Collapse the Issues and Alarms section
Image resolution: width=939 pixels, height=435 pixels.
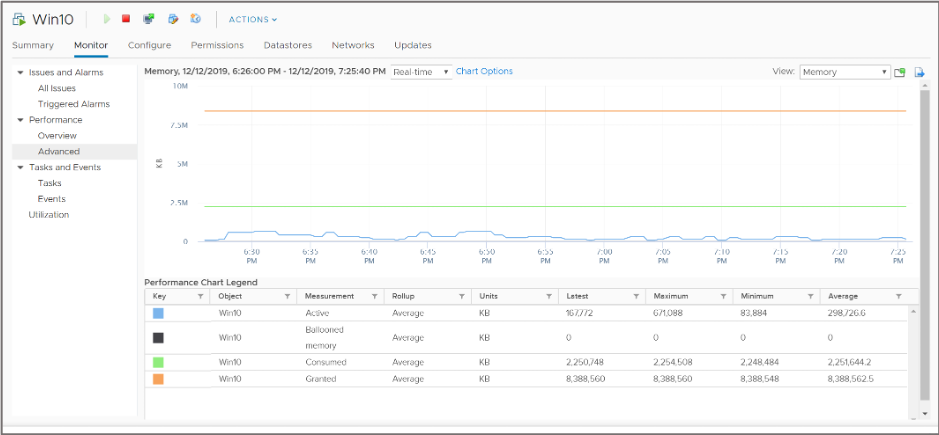[20, 72]
